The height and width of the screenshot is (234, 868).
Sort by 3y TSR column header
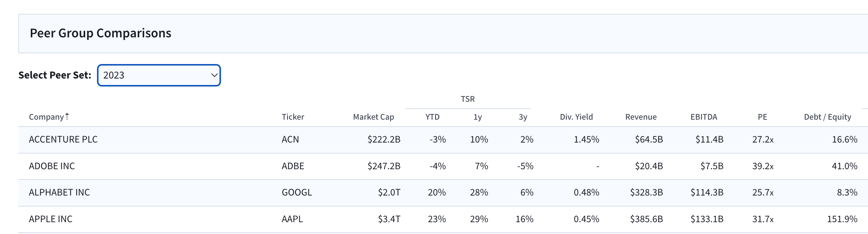523,117
